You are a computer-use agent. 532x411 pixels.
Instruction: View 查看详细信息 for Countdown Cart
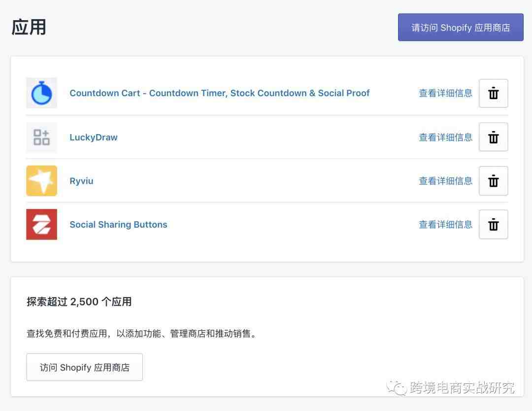click(x=445, y=93)
